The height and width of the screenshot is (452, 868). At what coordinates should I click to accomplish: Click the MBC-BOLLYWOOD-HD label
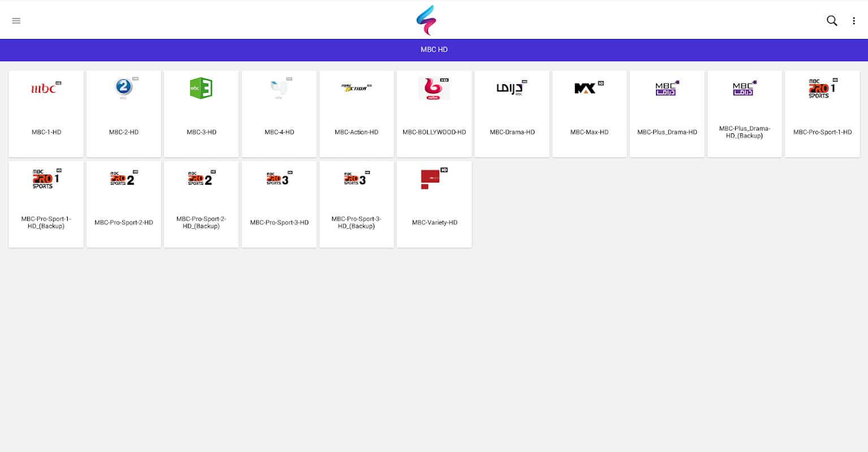click(x=434, y=132)
